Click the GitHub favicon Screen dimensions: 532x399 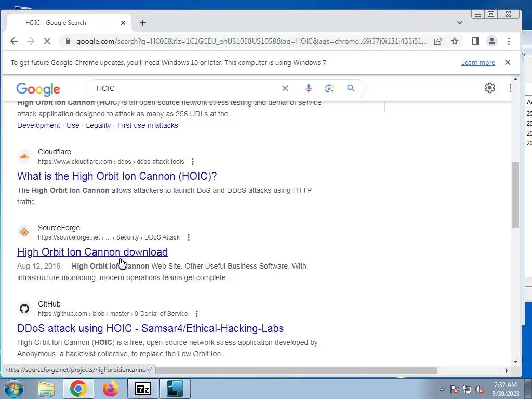[24, 309]
